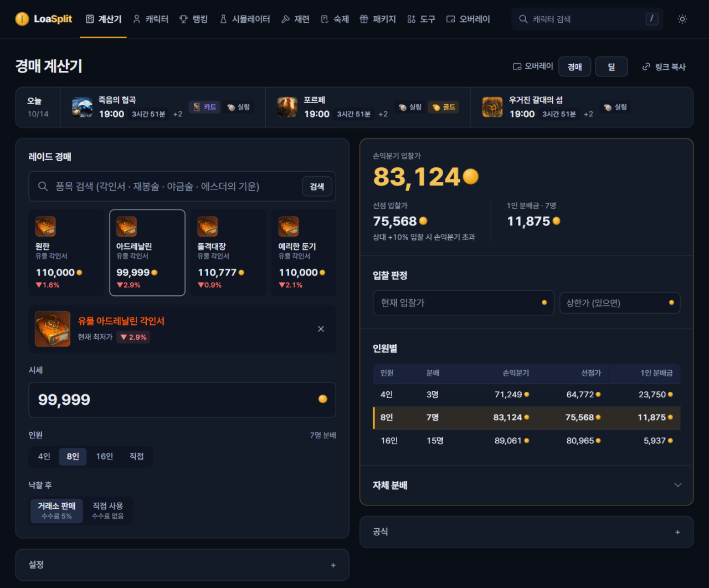
Task: Select the 예리한 둔기 유물 각인서 card
Action: tap(304, 253)
